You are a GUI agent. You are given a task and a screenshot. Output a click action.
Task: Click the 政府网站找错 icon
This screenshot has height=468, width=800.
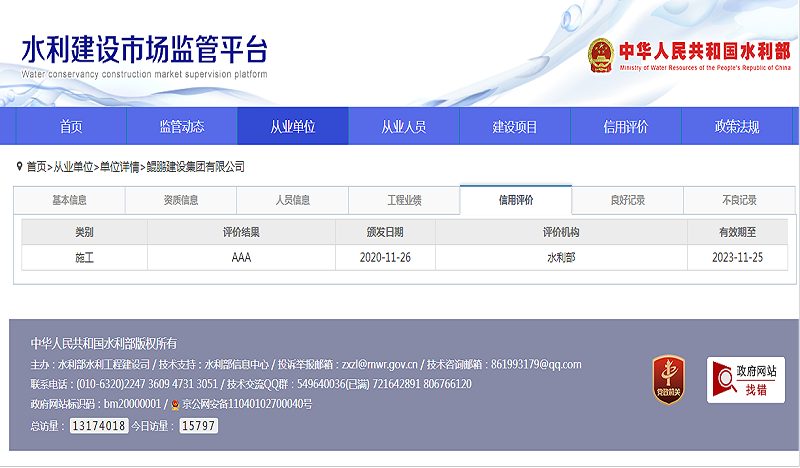coord(745,380)
